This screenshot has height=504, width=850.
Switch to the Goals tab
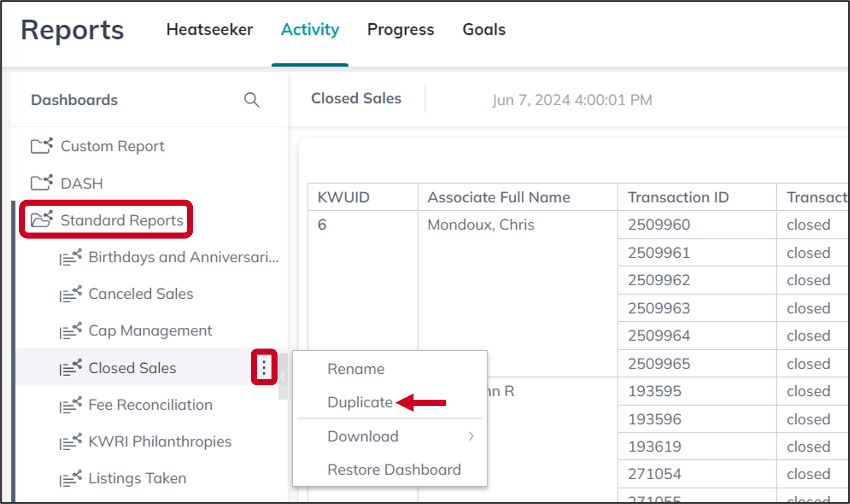484,29
